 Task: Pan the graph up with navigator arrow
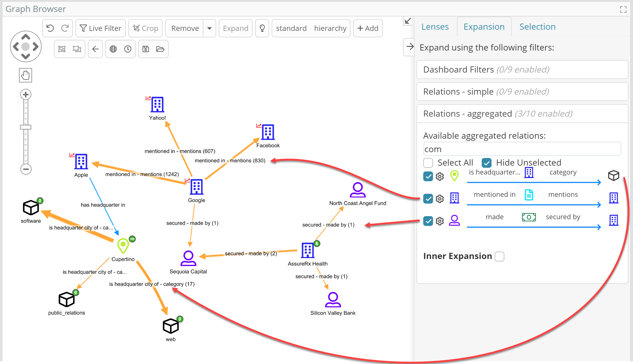(26, 37)
